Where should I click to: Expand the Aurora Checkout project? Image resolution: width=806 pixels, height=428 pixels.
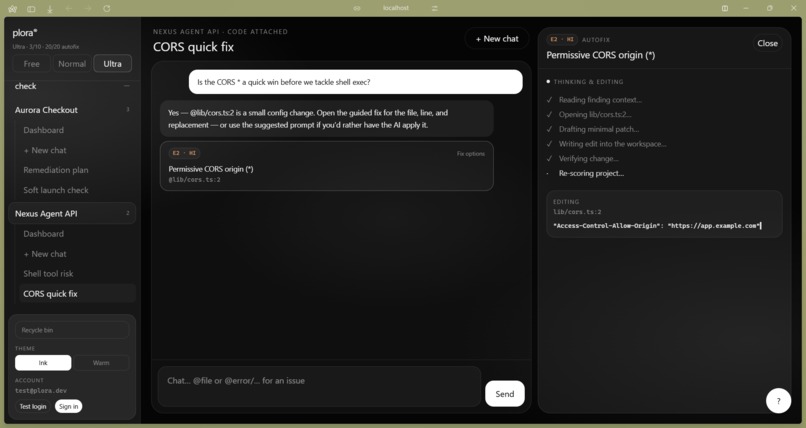72,110
